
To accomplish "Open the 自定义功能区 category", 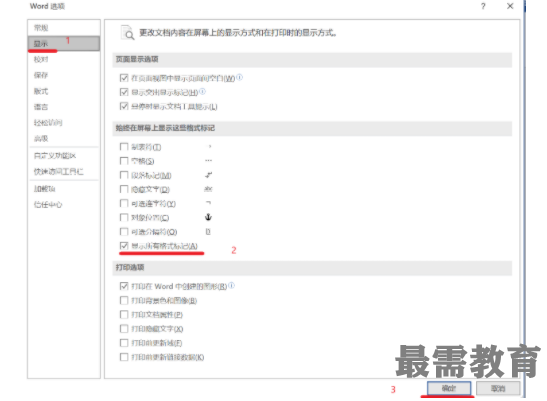I will tap(64, 156).
